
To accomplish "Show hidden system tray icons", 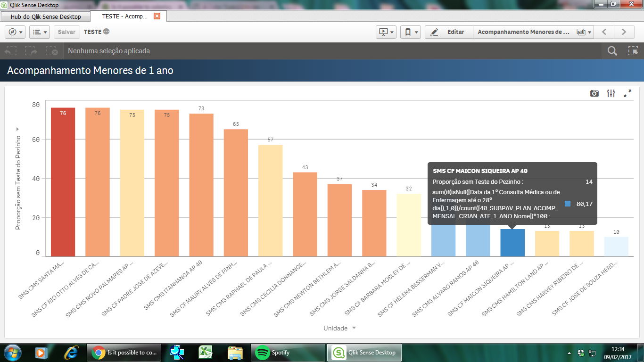I will (x=569, y=353).
